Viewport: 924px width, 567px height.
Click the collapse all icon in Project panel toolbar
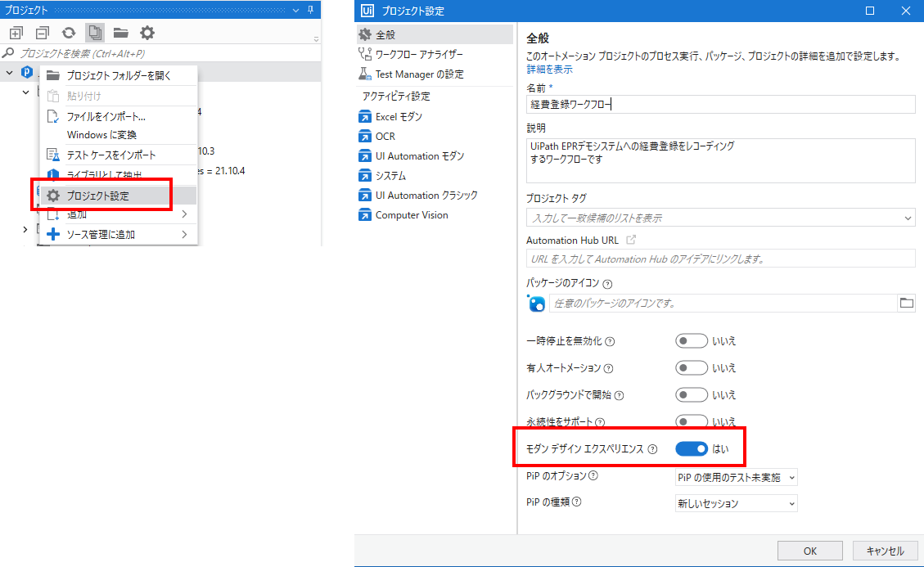[43, 33]
